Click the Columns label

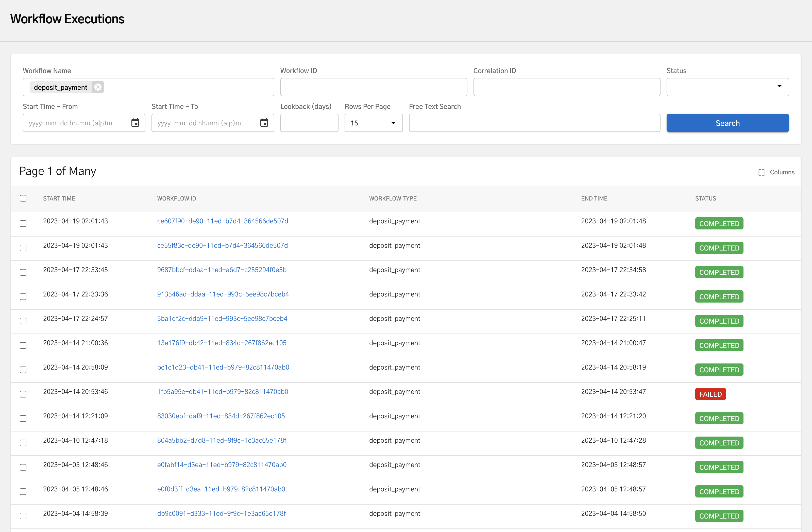[x=782, y=172]
